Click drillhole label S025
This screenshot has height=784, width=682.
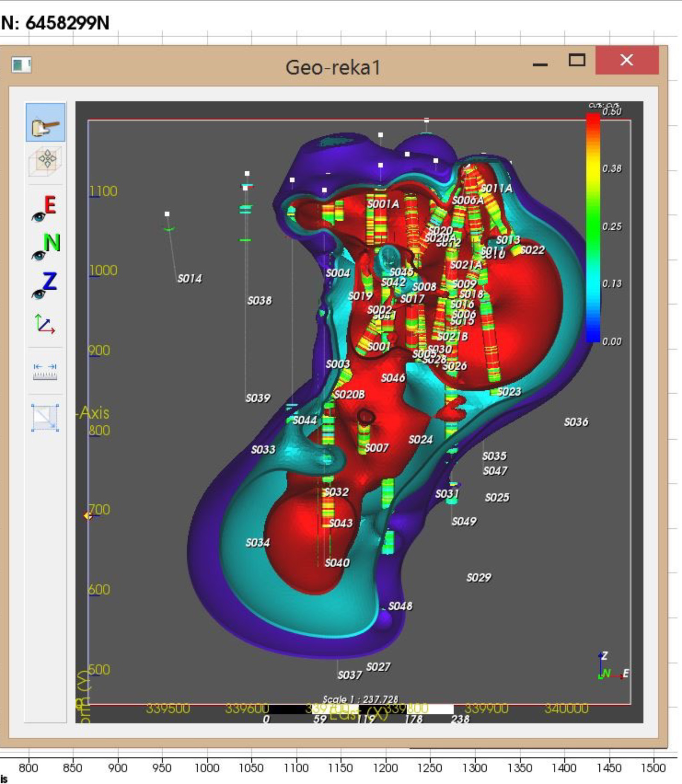click(x=497, y=498)
